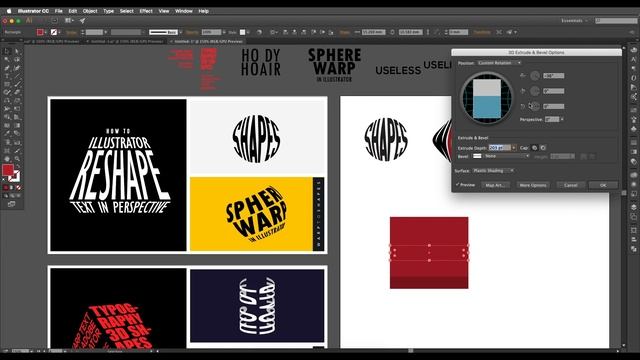Open the Window menu
This screenshot has width=640, height=360.
point(184,11)
